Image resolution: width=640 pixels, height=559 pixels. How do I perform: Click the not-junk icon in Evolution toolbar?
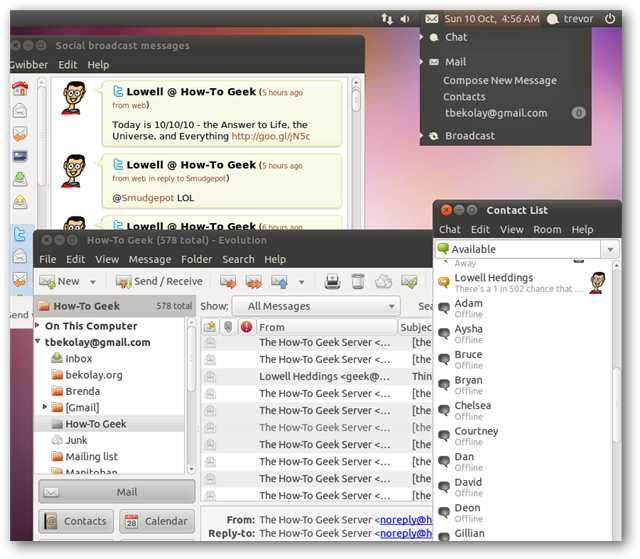pos(409,281)
